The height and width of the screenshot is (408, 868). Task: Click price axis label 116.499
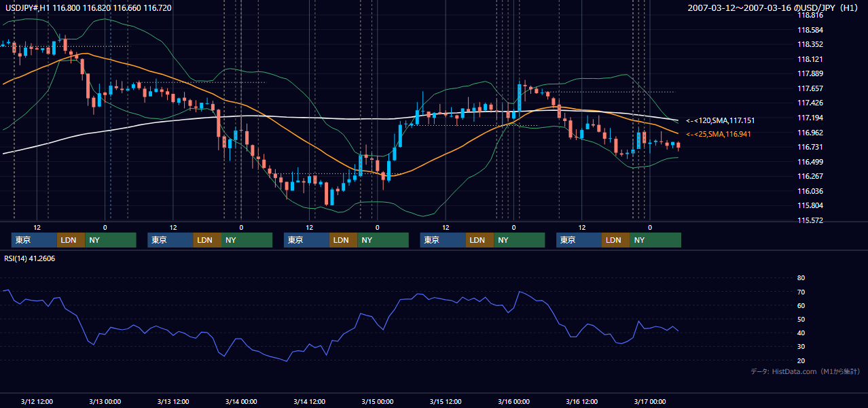coord(810,162)
